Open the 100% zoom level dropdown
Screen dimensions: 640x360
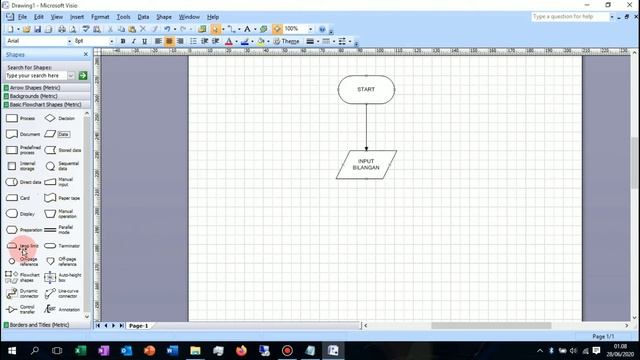[x=310, y=29]
